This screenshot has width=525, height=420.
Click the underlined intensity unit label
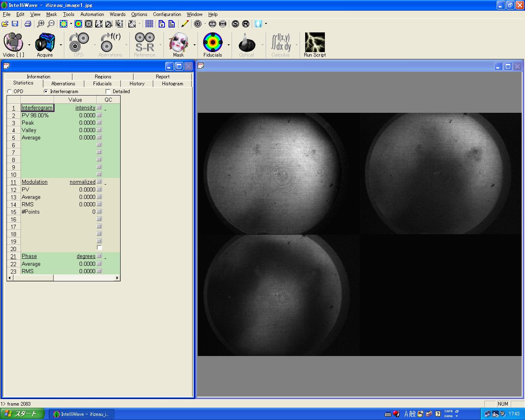tap(85, 108)
